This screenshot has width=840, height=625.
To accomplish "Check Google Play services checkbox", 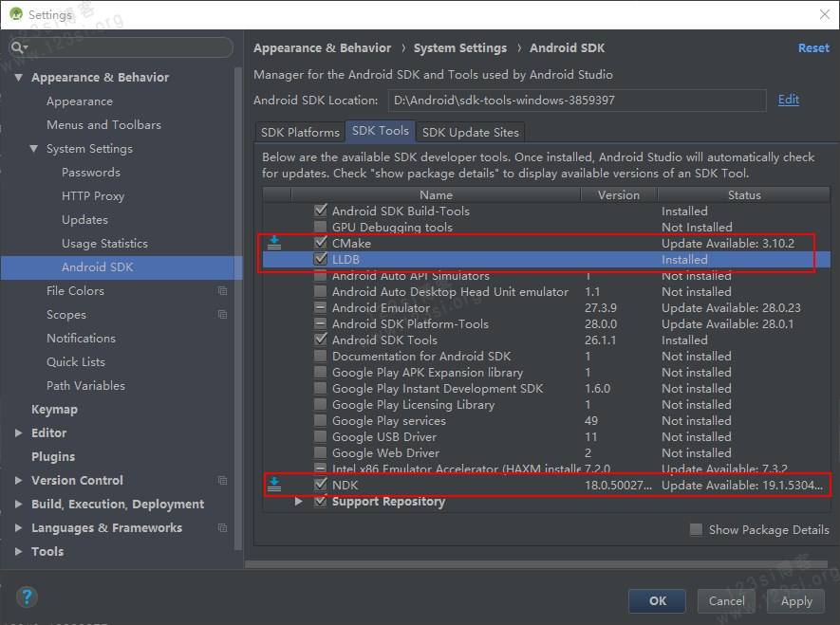I will click(x=321, y=420).
